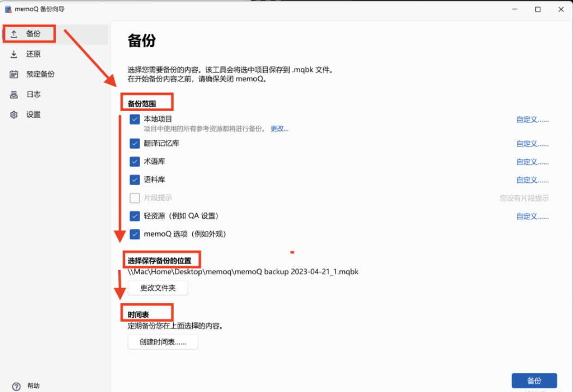
Task: Start backup with blue 备份 button
Action: pyautogui.click(x=534, y=381)
